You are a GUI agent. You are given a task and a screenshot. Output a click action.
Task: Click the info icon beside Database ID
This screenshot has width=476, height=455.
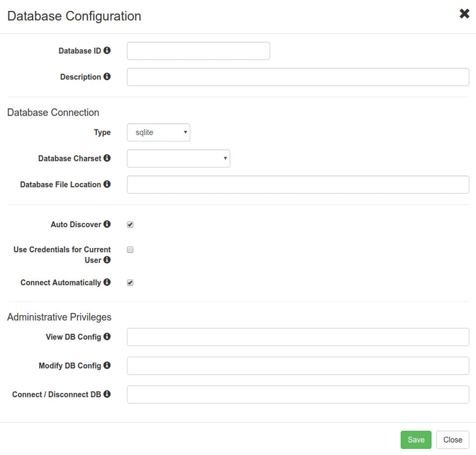[x=107, y=51]
